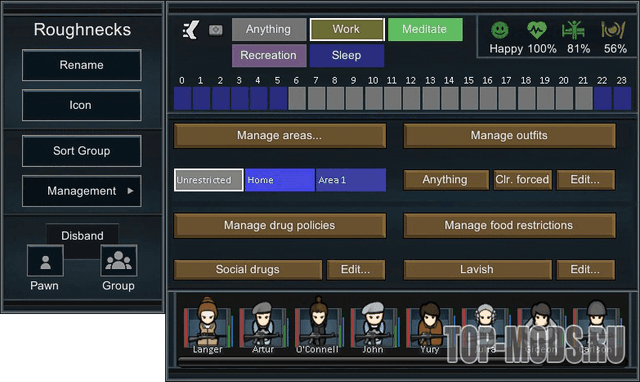Select Area 1 as allowed area
Screen dimensions: 640x382
[351, 180]
